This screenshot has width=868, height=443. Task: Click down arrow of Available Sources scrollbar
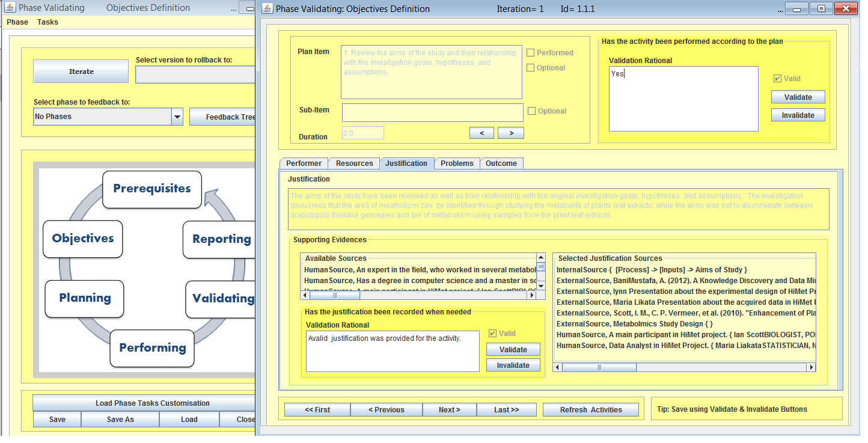(541, 286)
